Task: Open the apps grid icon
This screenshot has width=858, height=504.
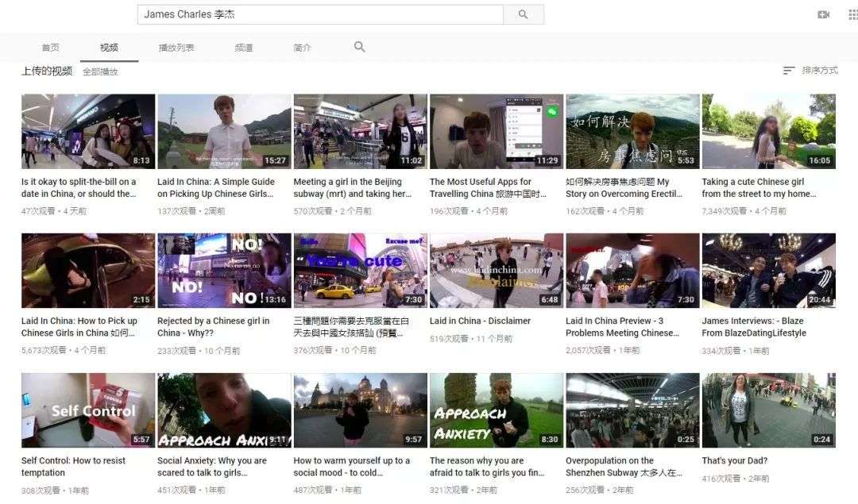Action: pos(852,14)
